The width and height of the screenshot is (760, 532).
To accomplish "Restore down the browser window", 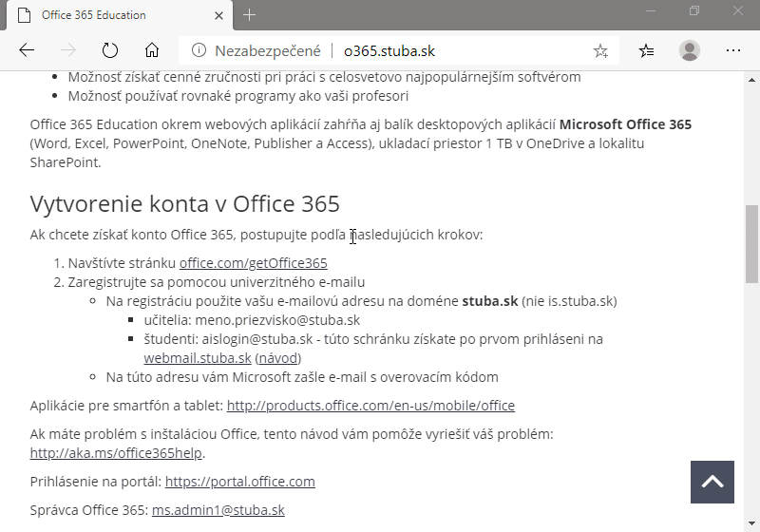I will pos(694,10).
